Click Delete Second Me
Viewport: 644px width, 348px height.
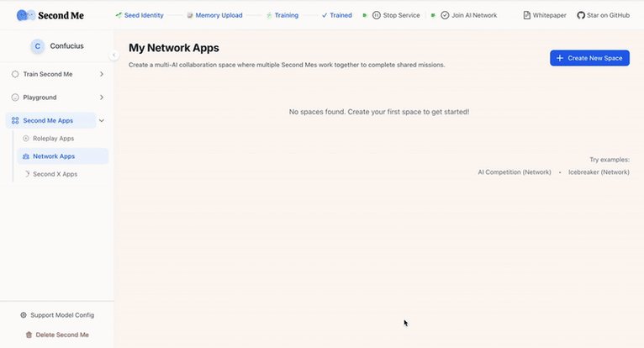click(x=57, y=335)
